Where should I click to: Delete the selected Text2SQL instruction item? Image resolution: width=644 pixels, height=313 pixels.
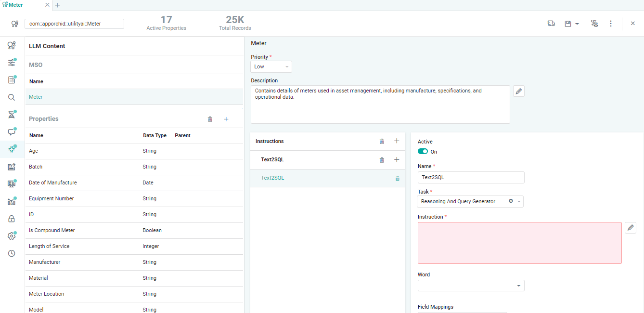pos(398,178)
